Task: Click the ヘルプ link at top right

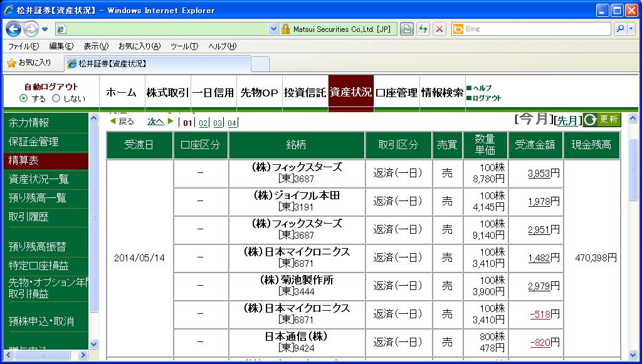Action: coord(482,88)
